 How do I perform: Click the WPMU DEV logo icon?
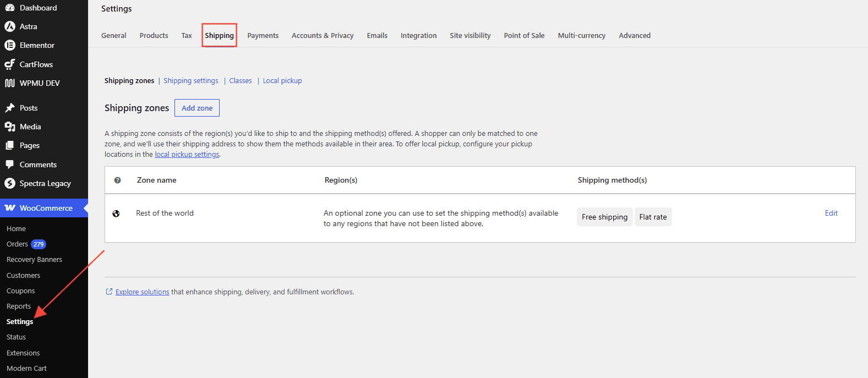pos(10,83)
